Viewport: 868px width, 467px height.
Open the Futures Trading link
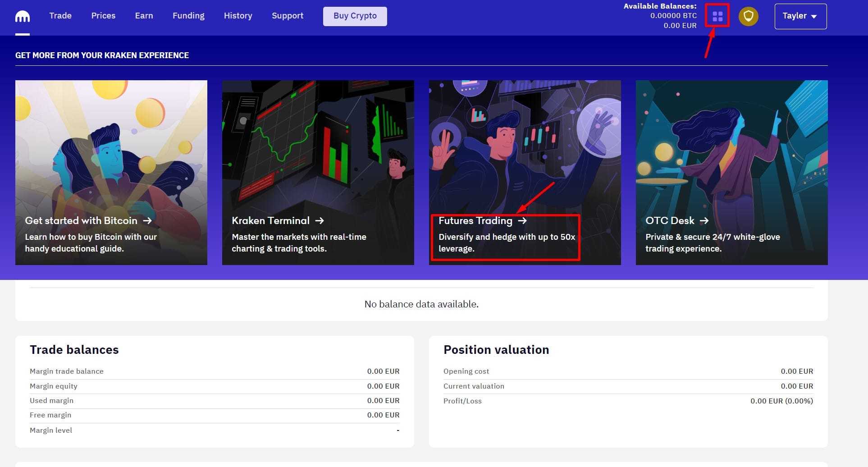(476, 220)
